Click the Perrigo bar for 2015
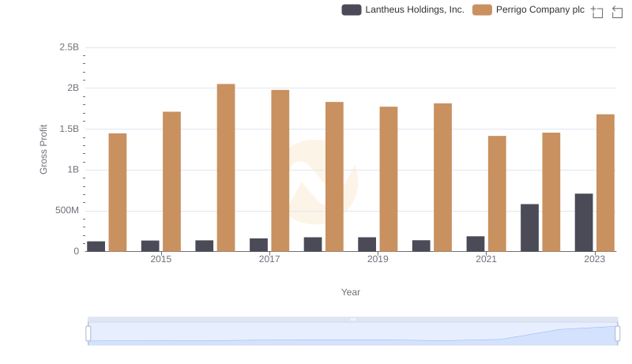The height and width of the screenshot is (364, 632). tap(171, 182)
